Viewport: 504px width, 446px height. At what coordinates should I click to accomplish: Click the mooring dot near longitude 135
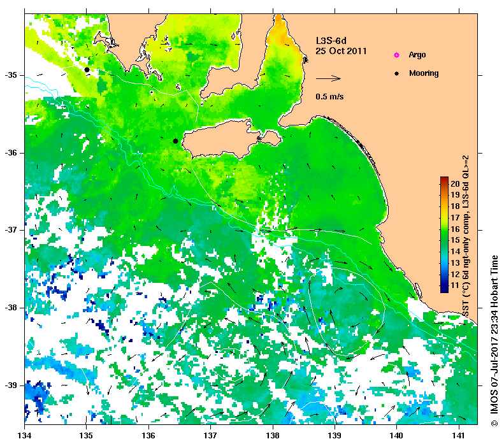pos(87,69)
